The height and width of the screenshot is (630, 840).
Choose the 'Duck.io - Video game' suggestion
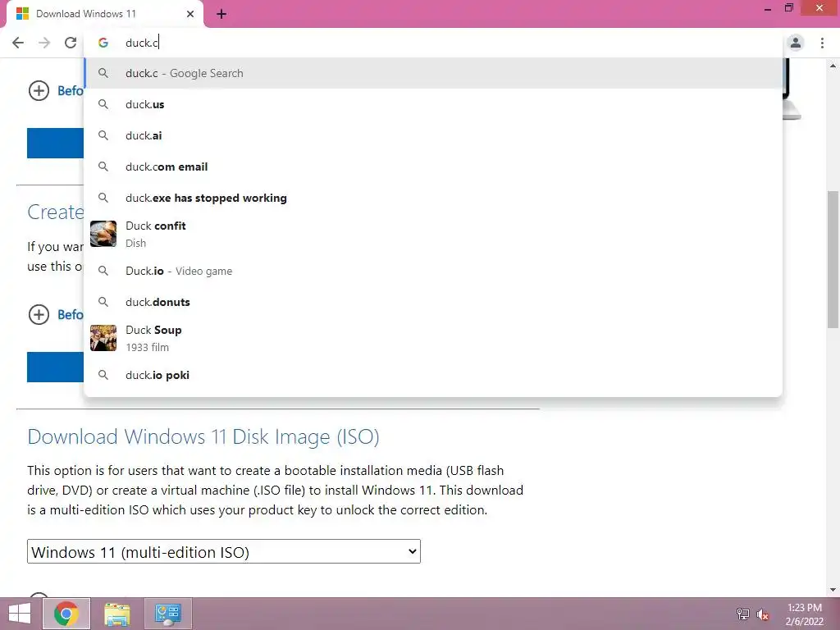[x=433, y=271]
